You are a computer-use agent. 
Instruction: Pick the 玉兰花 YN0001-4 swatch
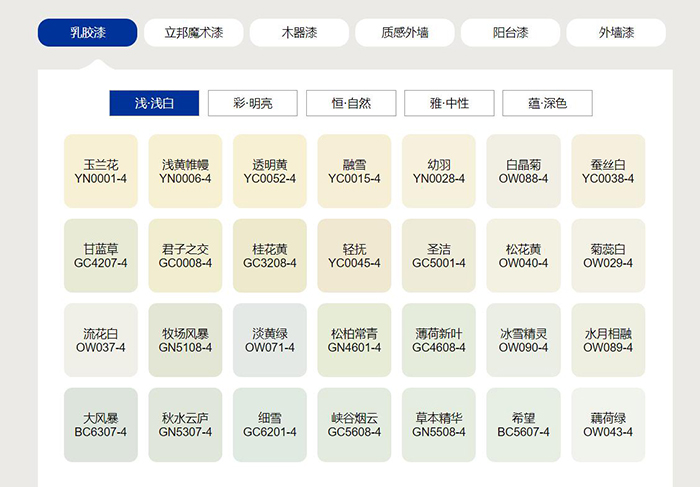pyautogui.click(x=100, y=171)
